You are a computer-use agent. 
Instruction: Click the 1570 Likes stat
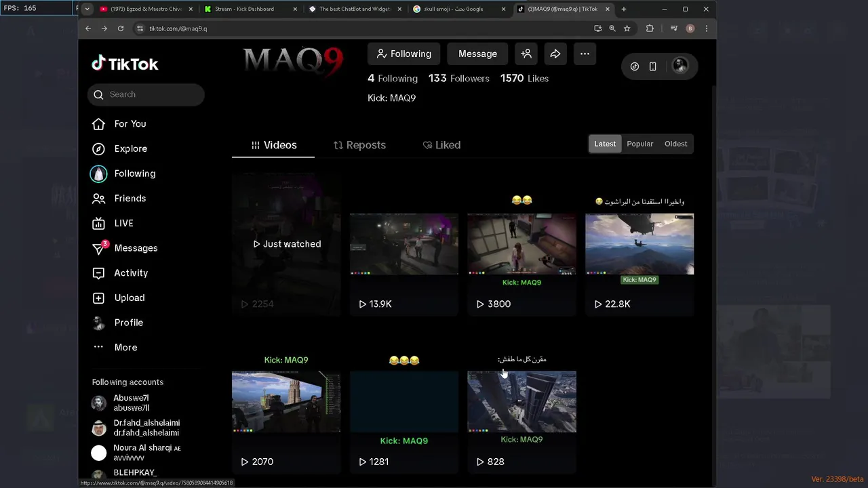(x=524, y=79)
